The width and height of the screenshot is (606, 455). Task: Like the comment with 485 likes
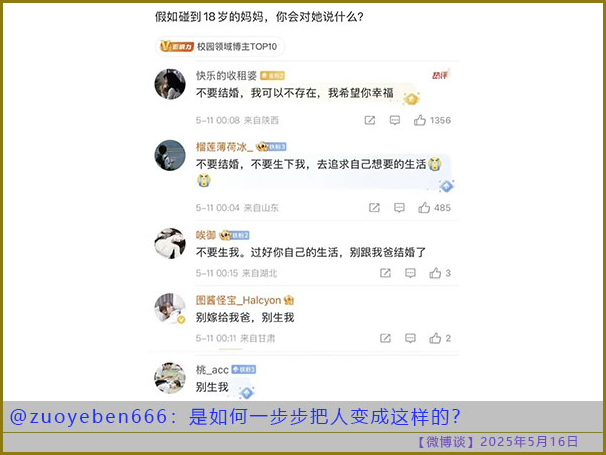coord(424,208)
